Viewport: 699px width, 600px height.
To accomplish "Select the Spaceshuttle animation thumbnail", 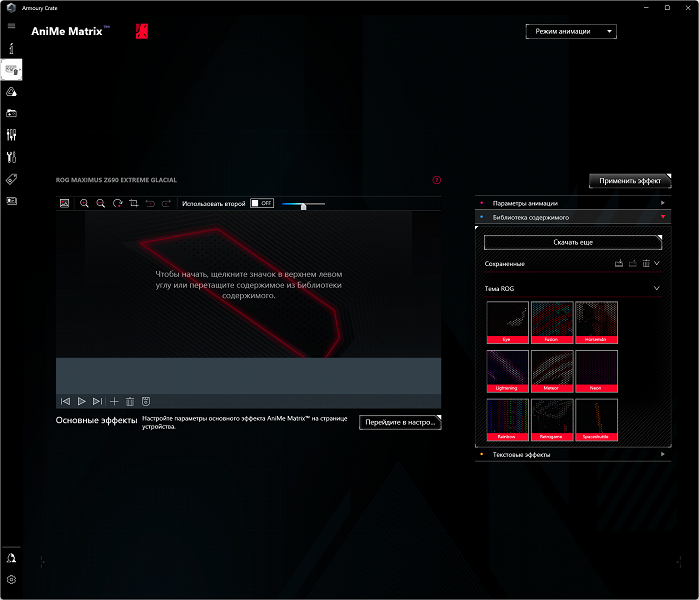I will (596, 420).
